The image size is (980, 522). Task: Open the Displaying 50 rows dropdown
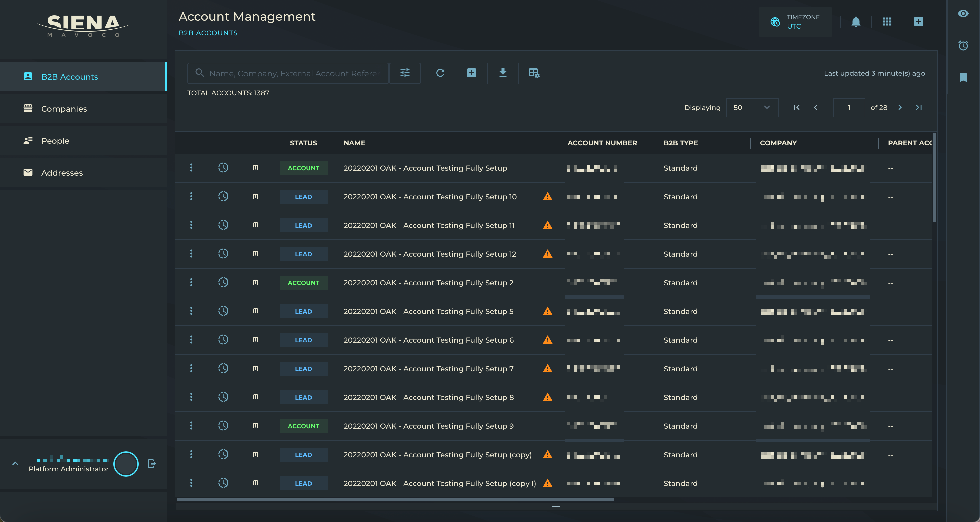[x=752, y=108]
